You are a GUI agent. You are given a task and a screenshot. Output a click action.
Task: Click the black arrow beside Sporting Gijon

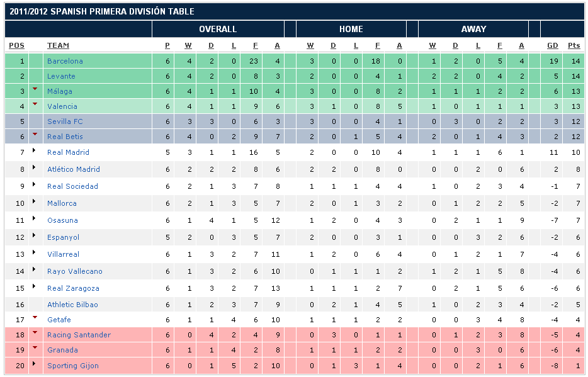tap(35, 364)
